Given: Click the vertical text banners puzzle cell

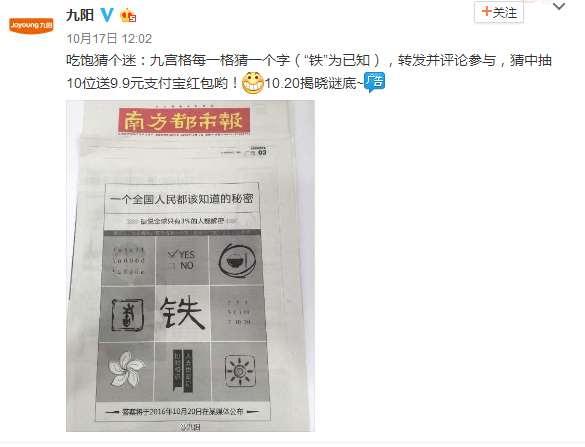Looking at the screenshot, I should pyautogui.click(x=183, y=371).
